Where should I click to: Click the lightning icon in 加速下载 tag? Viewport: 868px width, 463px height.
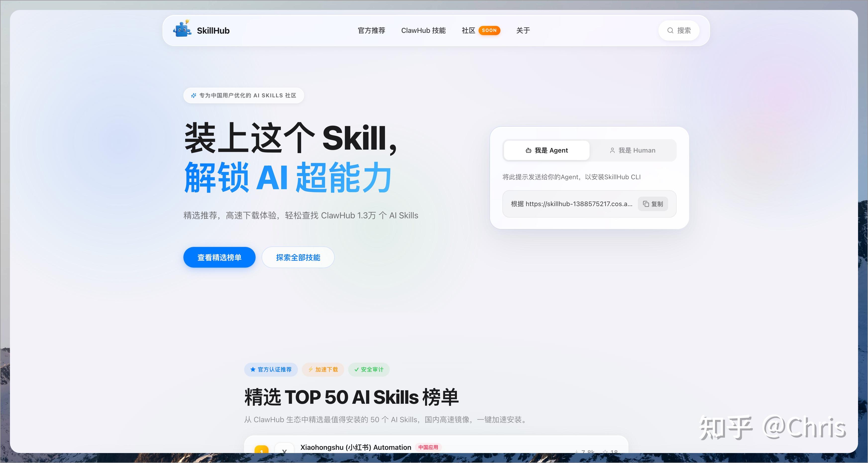coord(311,370)
